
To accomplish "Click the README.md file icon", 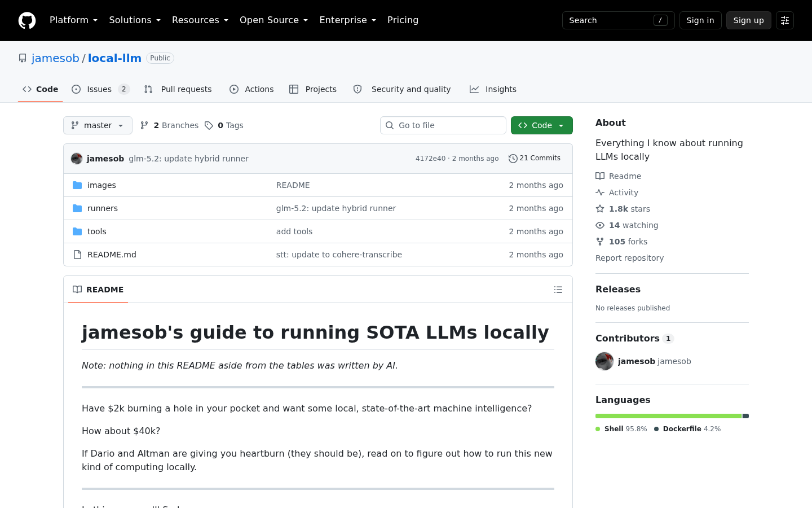I will pos(77,255).
